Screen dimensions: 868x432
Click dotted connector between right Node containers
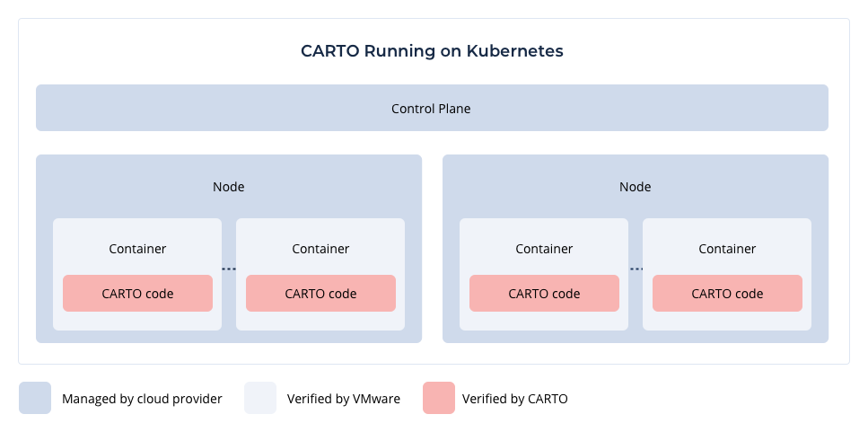pyautogui.click(x=636, y=269)
